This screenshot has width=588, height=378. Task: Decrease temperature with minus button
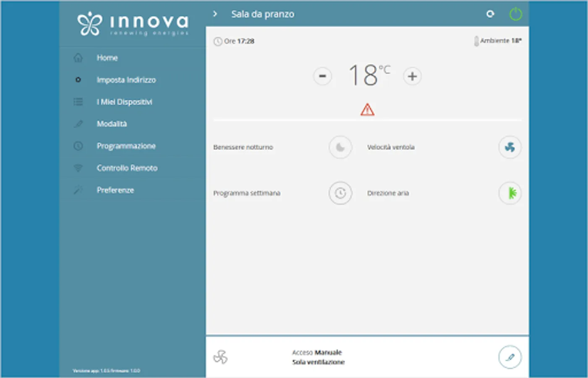point(322,76)
